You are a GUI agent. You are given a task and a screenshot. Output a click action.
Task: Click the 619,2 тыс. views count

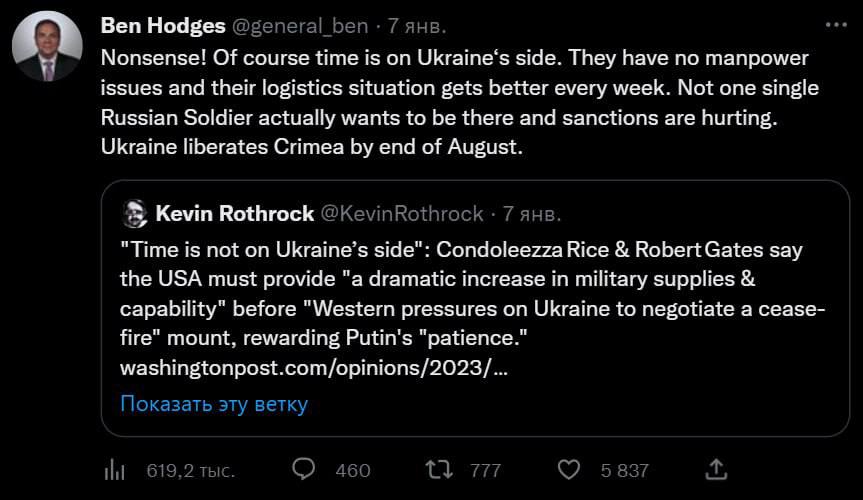190,470
